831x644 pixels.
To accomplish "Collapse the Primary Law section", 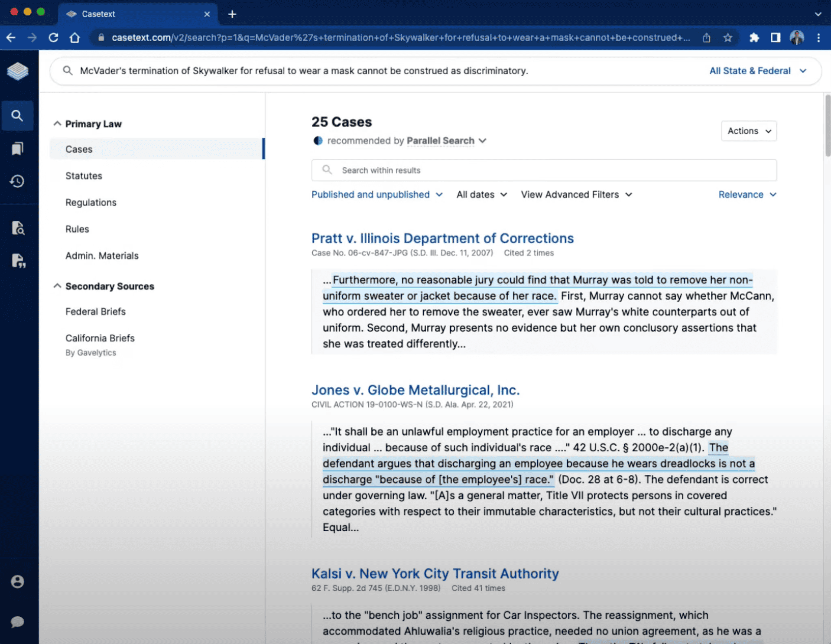I will pos(57,124).
